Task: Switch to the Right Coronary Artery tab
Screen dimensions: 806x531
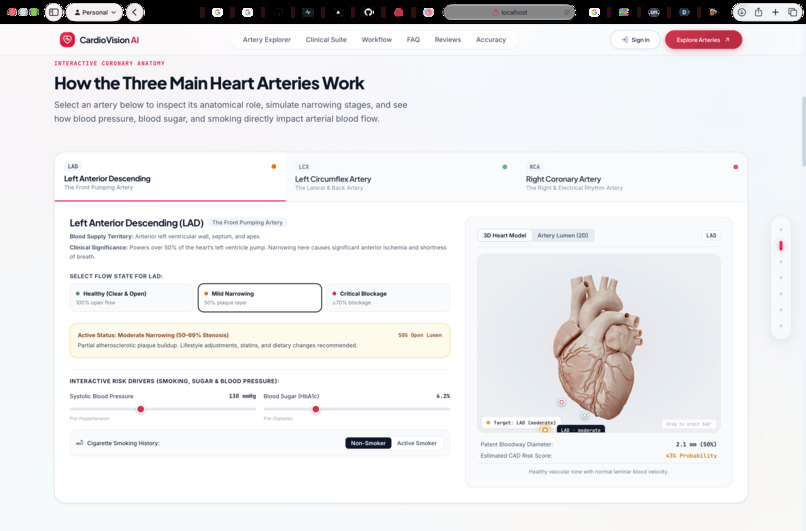Action: pyautogui.click(x=632, y=177)
